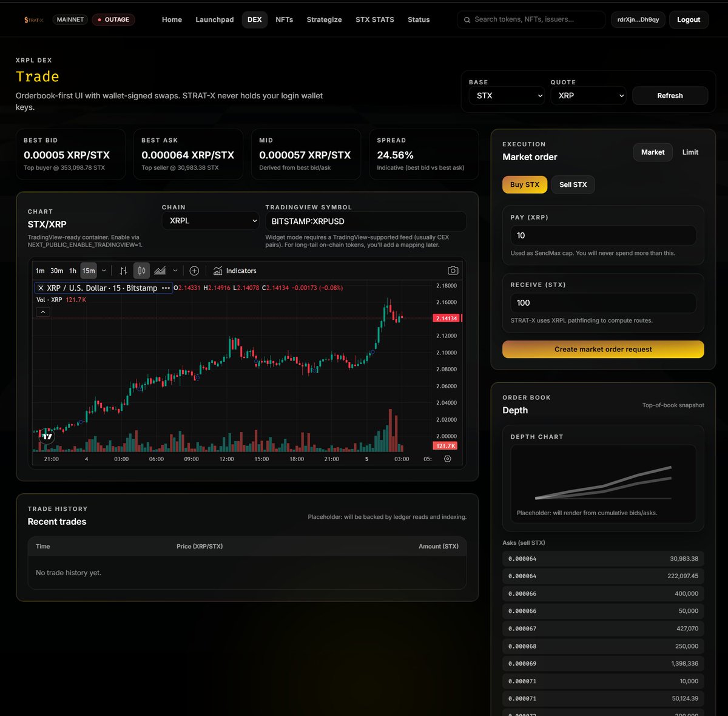Click ask row at price 0.000068
The image size is (728, 716).
click(x=603, y=646)
